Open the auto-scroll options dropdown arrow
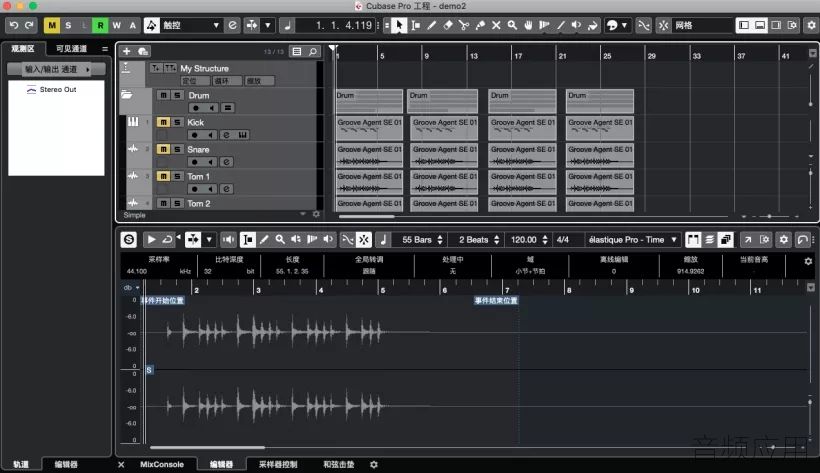 pos(268,25)
